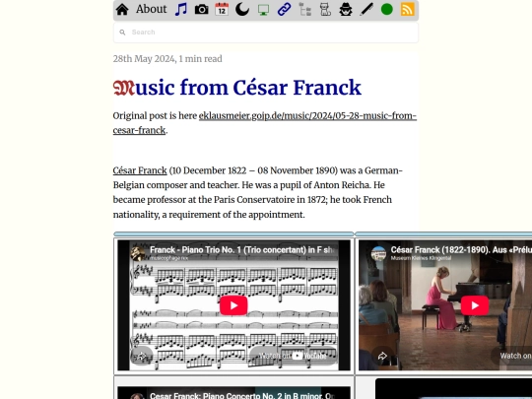The height and width of the screenshot is (399, 532).
Task: Play the Piano Trio No. 1 video
Action: (x=233, y=305)
